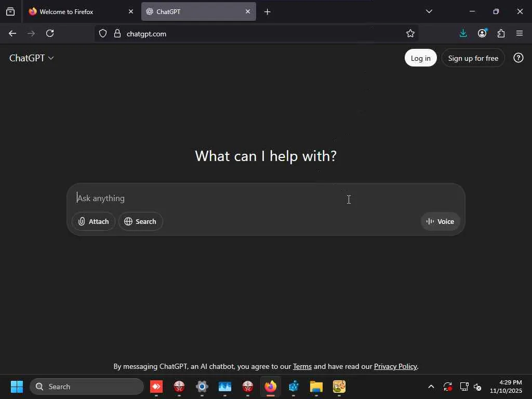The height and width of the screenshot is (399, 532).
Task: Open the clock showing 4:29 PM
Action: [x=506, y=387]
